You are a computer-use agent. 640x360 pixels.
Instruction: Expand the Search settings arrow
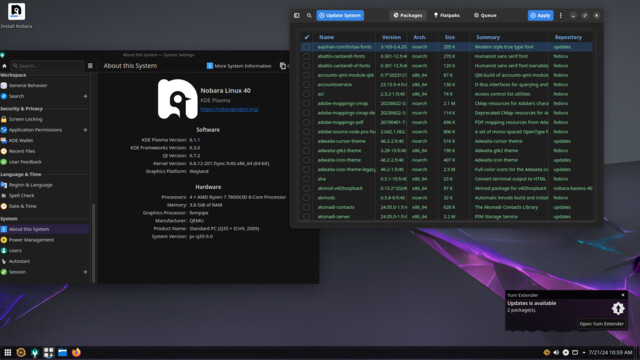85,96
